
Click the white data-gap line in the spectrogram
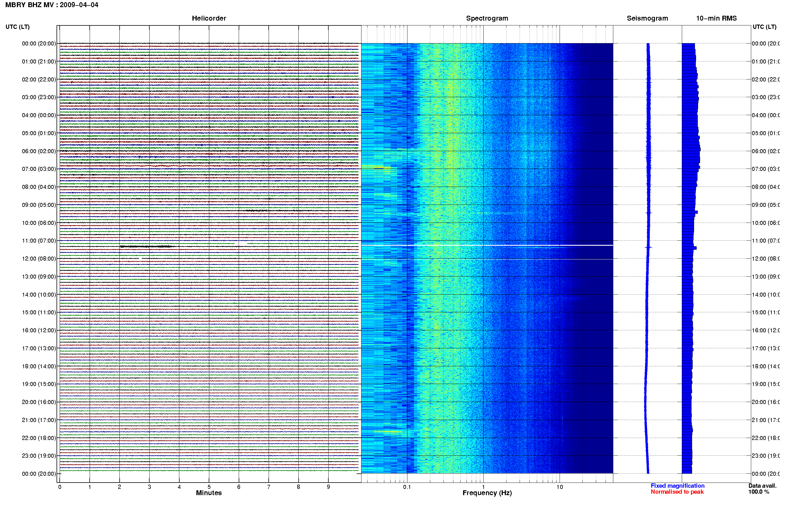point(487,246)
